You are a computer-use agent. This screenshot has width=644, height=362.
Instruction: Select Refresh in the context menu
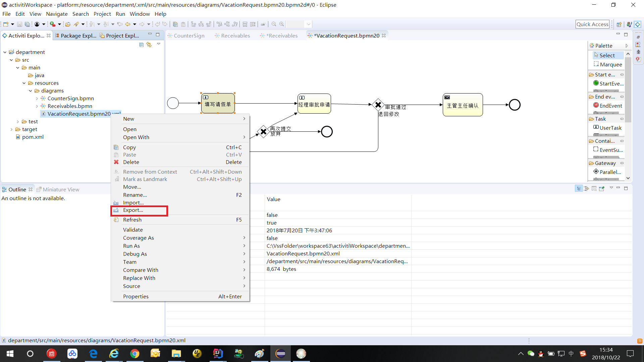tap(180, 220)
